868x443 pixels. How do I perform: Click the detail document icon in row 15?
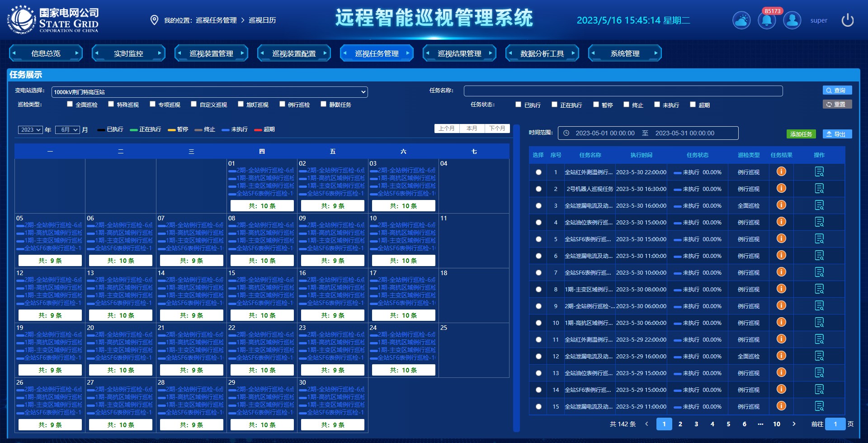coord(819,406)
